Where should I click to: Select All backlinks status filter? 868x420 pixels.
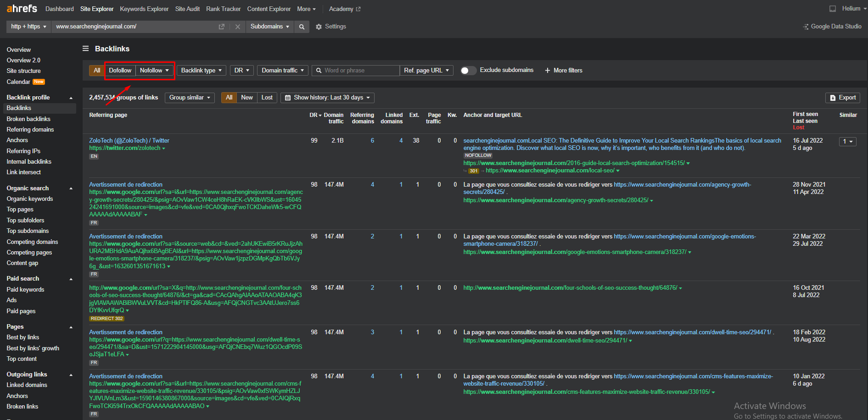point(229,98)
